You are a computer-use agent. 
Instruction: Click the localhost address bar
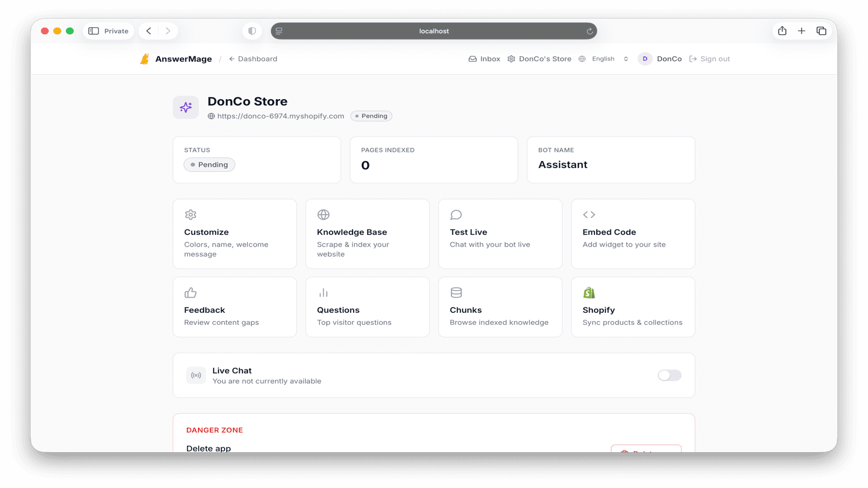[x=434, y=31]
